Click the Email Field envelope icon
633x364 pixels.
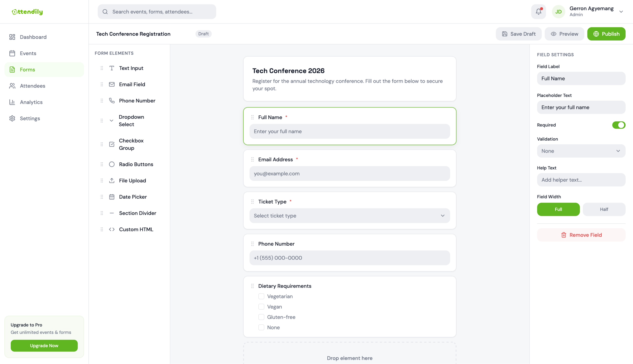(112, 84)
